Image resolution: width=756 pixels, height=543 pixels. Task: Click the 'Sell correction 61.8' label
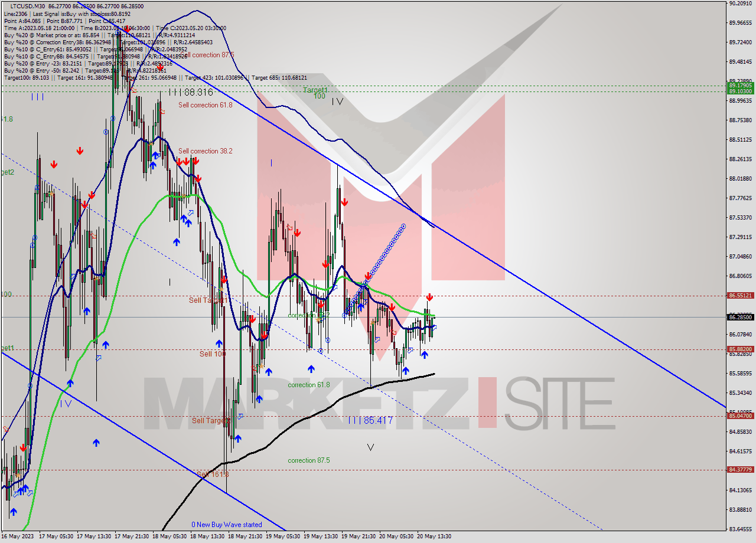point(206,105)
